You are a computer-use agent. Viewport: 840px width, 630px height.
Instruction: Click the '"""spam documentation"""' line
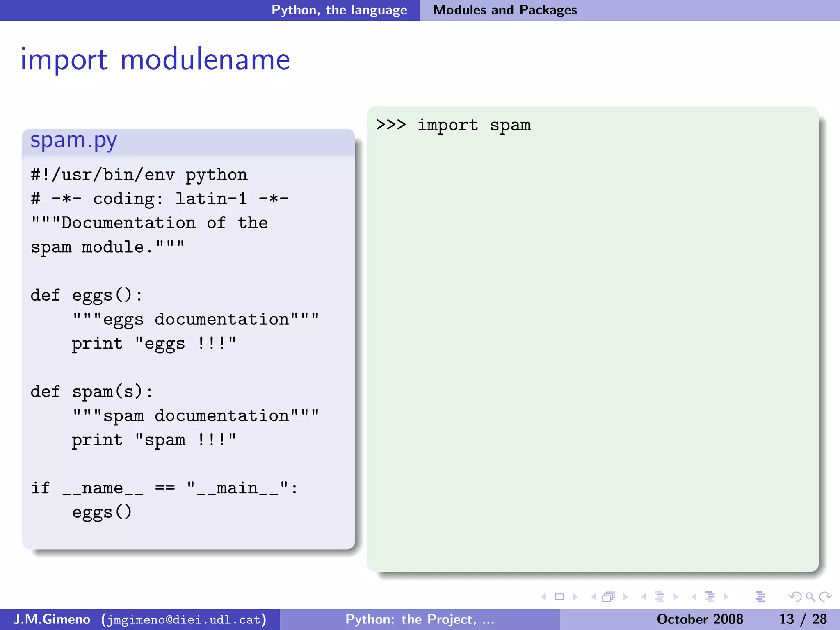(196, 416)
